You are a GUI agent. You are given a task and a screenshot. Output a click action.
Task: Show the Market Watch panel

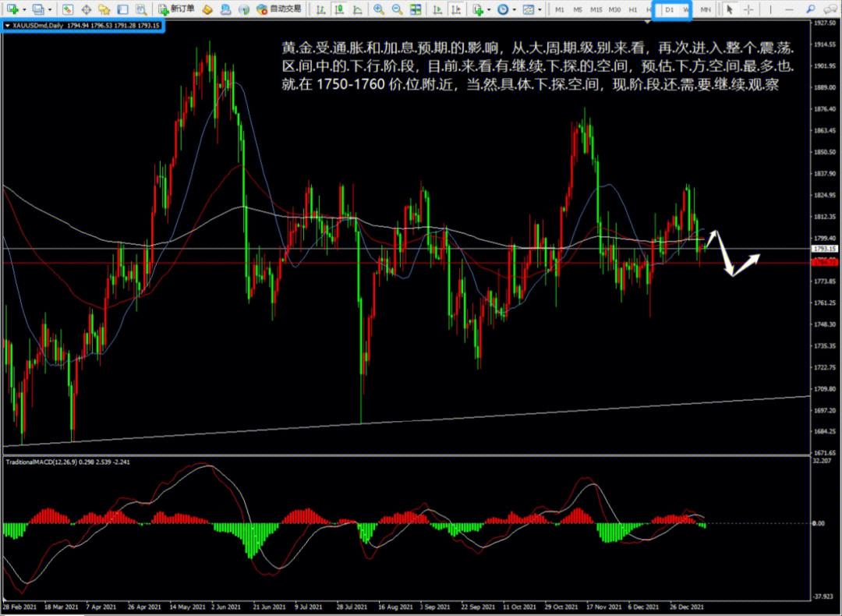point(68,9)
